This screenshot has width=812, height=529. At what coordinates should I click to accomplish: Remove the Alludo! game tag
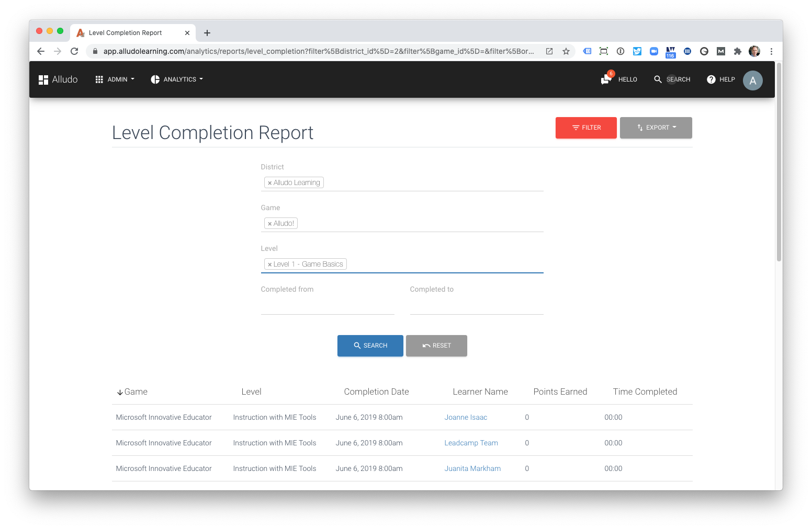point(269,224)
